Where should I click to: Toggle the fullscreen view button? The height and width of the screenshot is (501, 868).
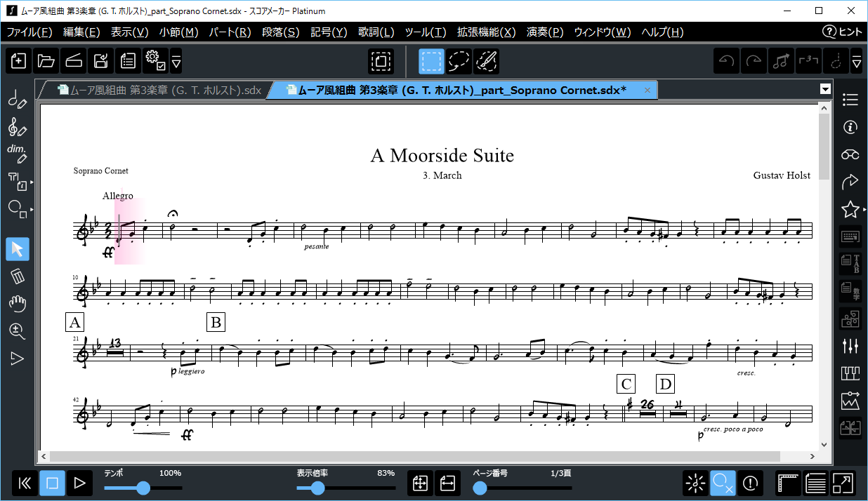coord(843,483)
